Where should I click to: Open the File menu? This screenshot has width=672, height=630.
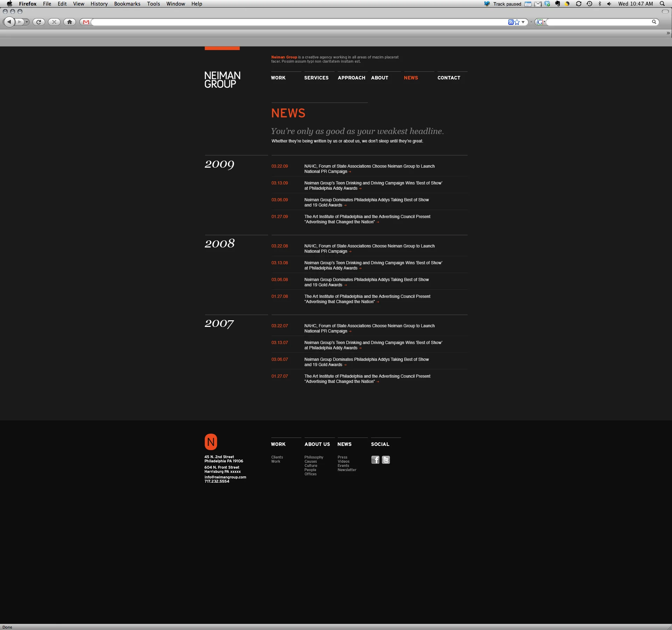(47, 4)
